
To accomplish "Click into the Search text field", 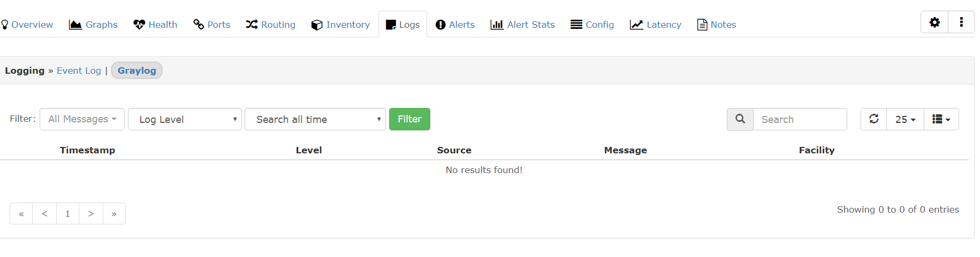I will (x=800, y=119).
